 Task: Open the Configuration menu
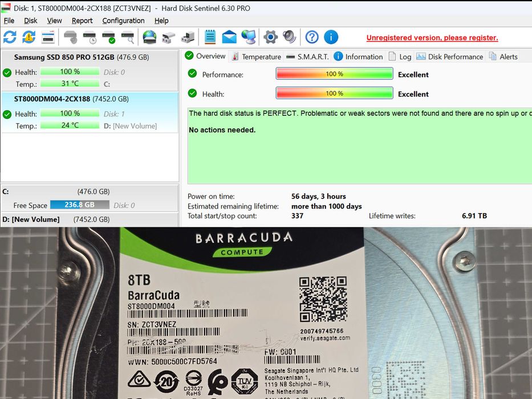(124, 21)
